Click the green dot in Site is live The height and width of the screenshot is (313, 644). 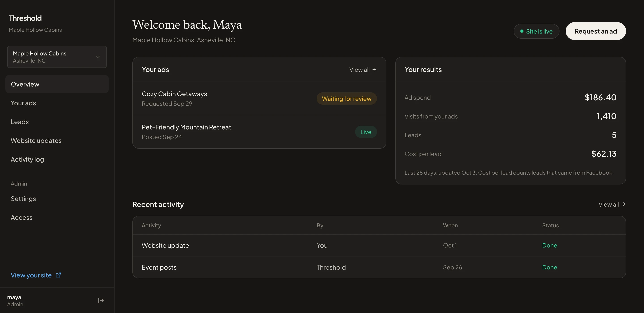pyautogui.click(x=522, y=31)
